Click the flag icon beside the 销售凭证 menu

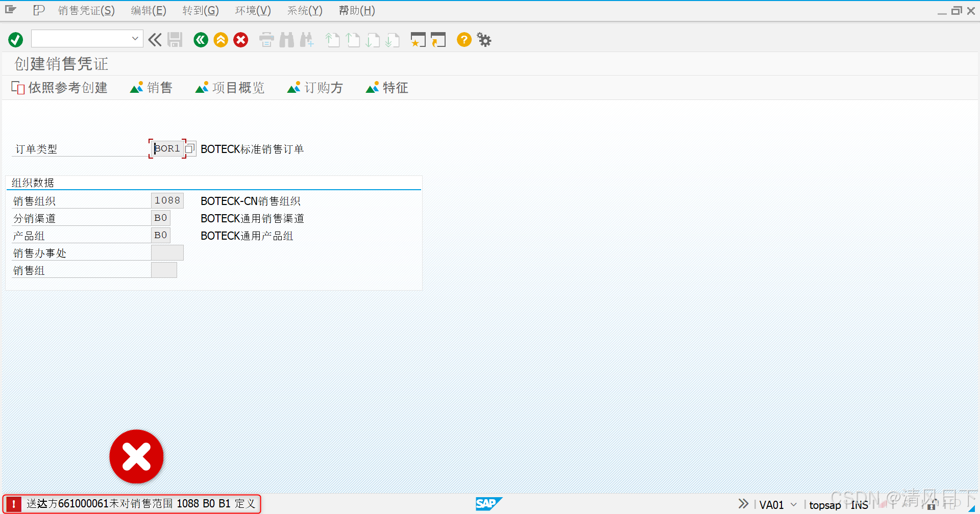39,10
